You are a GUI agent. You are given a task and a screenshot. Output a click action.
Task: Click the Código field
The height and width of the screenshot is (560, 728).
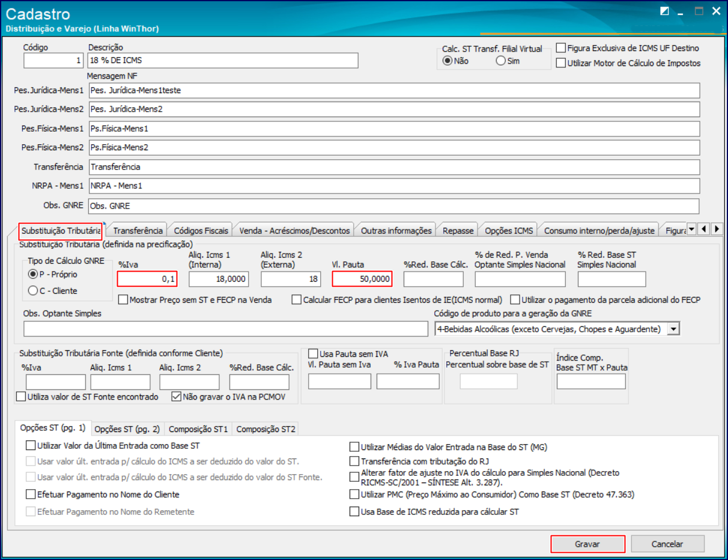tap(53, 61)
